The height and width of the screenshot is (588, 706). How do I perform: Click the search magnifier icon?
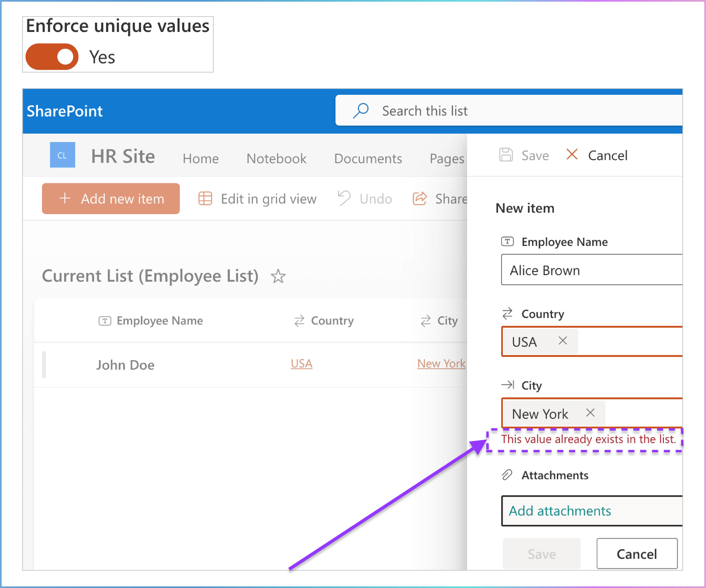361,111
